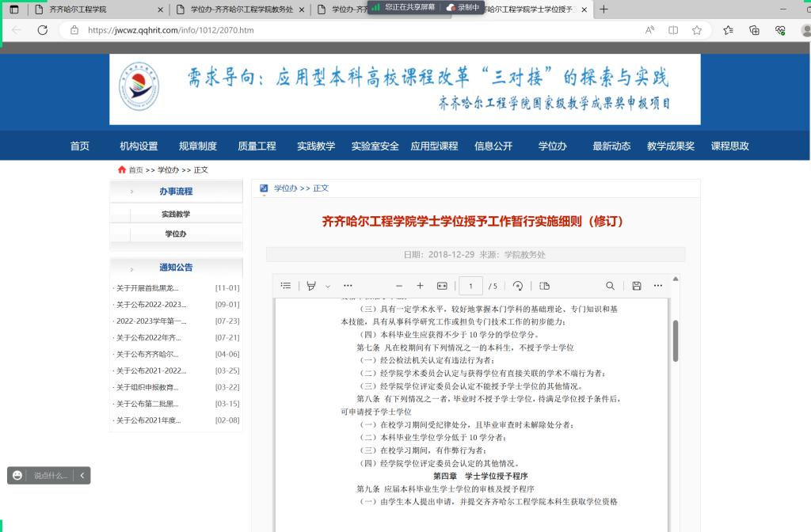
Task: Zoom out the PDF with minus button
Action: 399,286
